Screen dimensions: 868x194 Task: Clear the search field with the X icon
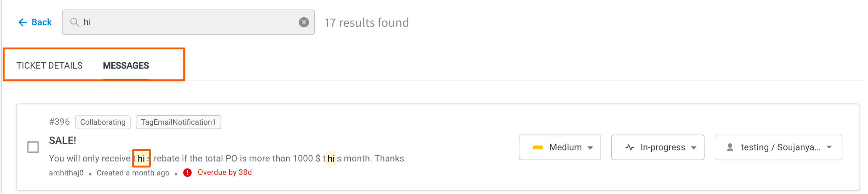[304, 22]
